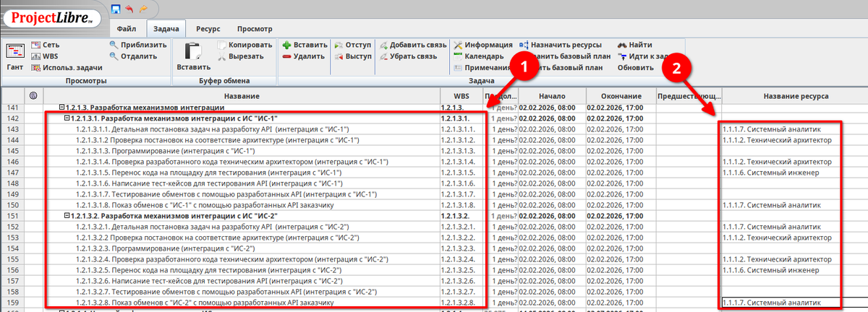Click the Окончание column header
Screen dimensions: 868x312
[x=620, y=96]
